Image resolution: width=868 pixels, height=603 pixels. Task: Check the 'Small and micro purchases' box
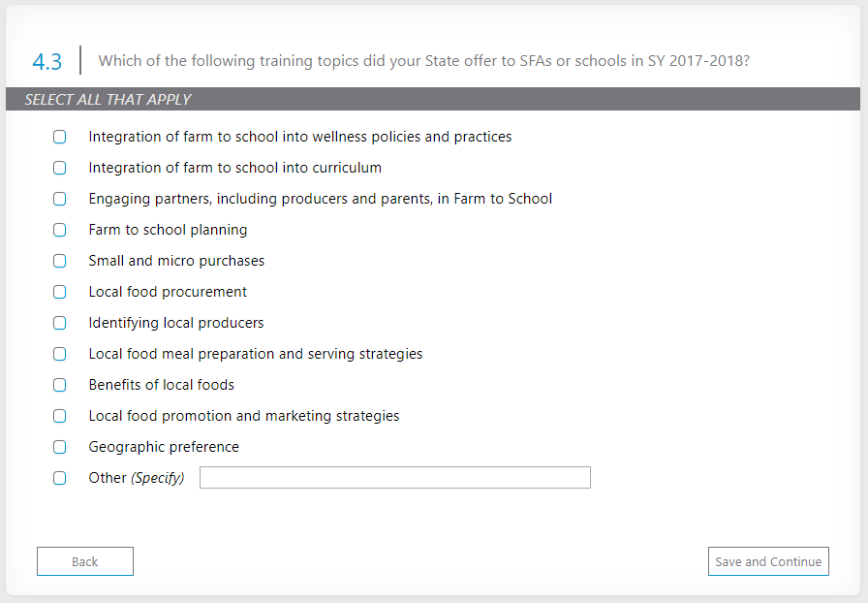pos(60,261)
